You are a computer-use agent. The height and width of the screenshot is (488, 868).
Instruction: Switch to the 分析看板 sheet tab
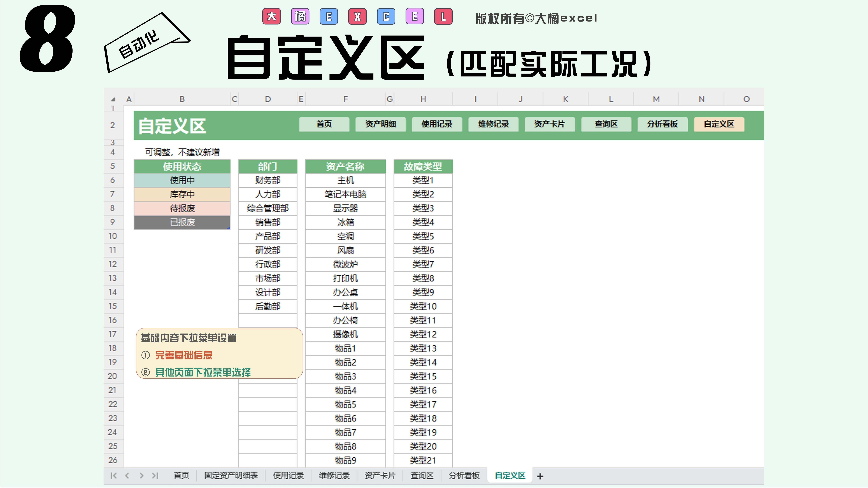point(464,476)
